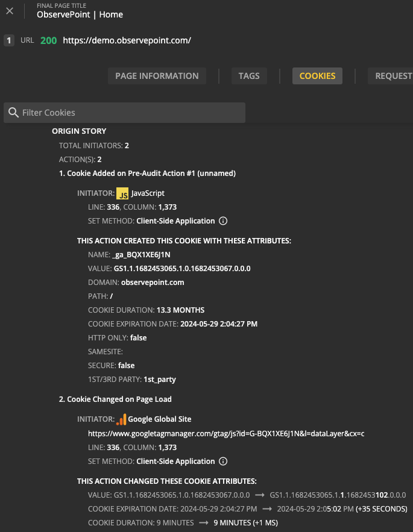Click the (+35 SECONDS) expiration change
Viewport: 413px width, 532px height.
pos(382,509)
